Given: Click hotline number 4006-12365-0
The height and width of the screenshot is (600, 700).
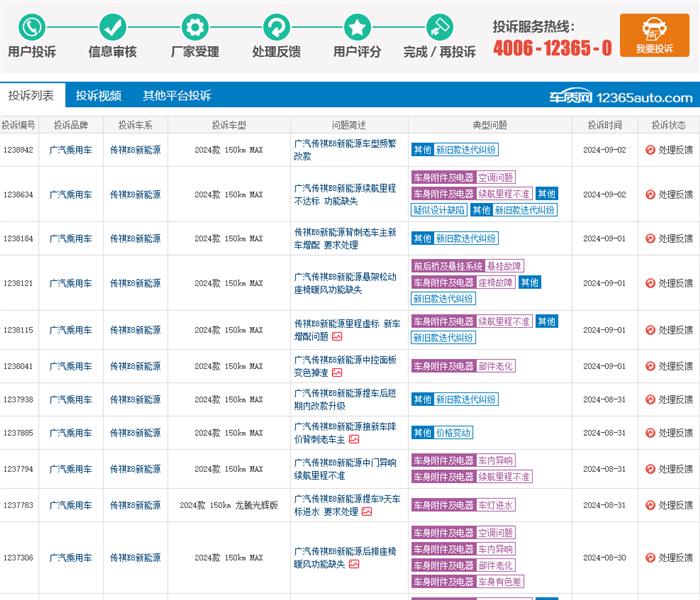Looking at the screenshot, I should 553,48.
